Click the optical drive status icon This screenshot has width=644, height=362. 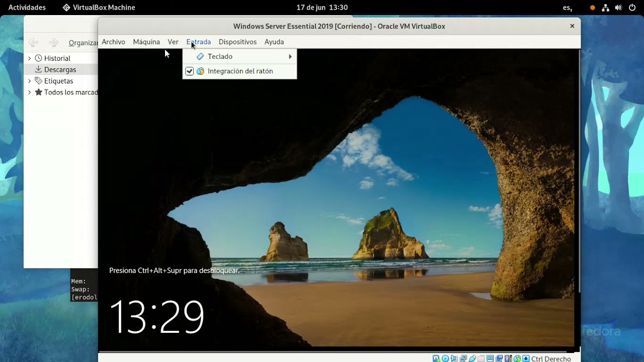click(x=445, y=359)
